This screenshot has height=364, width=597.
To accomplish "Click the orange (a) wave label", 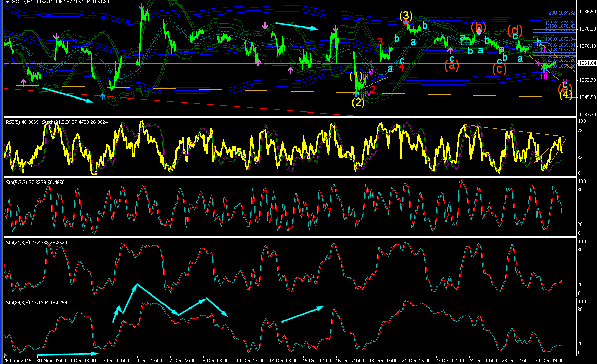I will click(452, 66).
